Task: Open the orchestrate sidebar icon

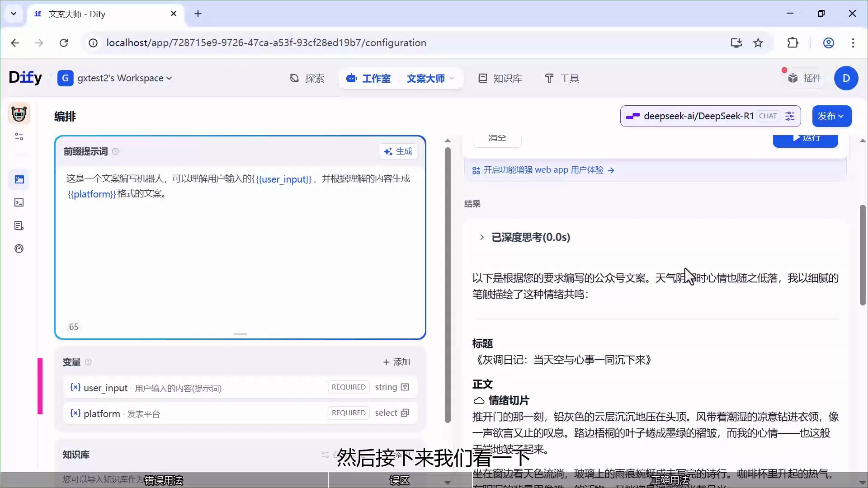Action: pyautogui.click(x=19, y=179)
